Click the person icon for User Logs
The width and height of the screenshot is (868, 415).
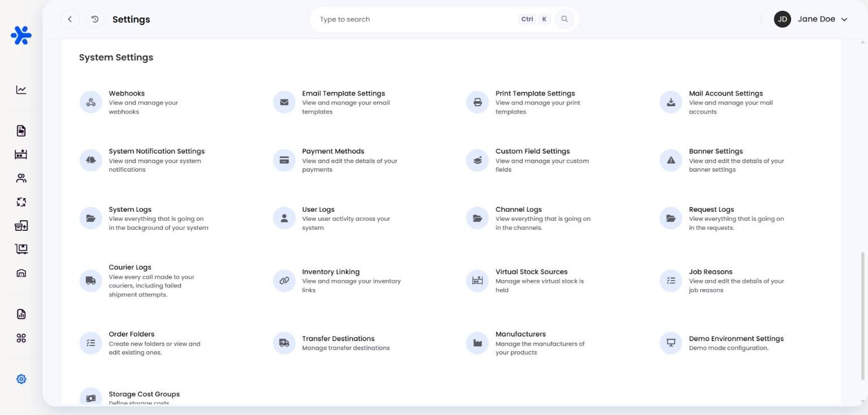[284, 219]
